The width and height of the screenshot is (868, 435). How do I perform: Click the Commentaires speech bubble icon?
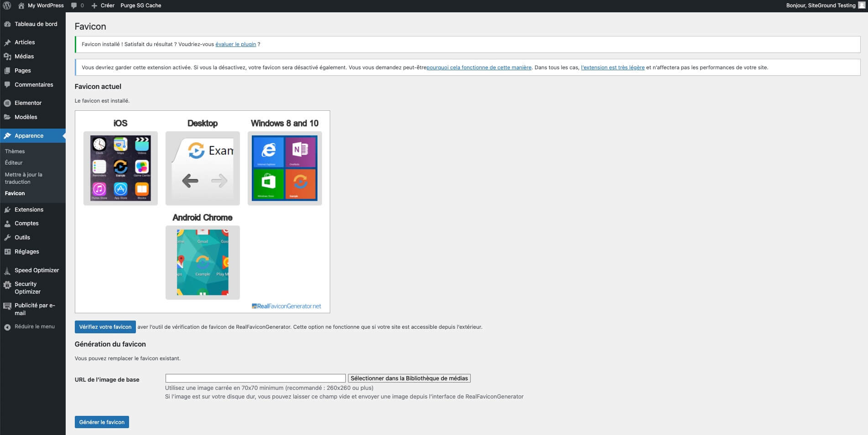[7, 85]
